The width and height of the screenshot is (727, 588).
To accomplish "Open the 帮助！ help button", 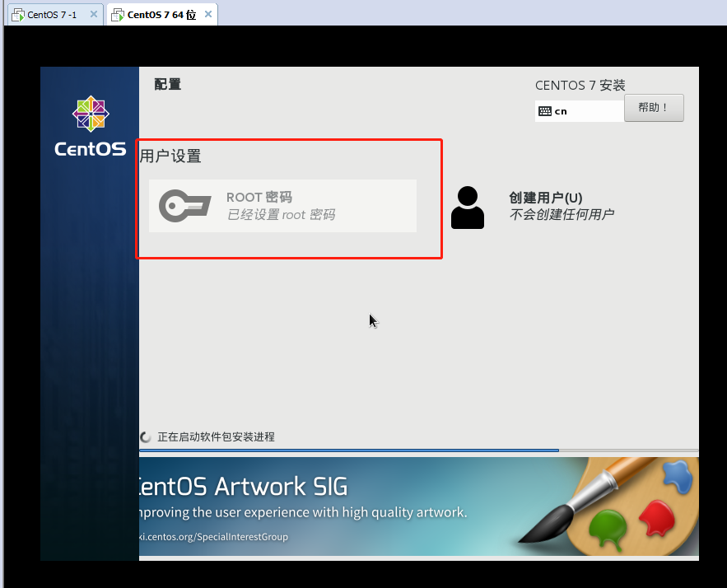I will pos(654,108).
